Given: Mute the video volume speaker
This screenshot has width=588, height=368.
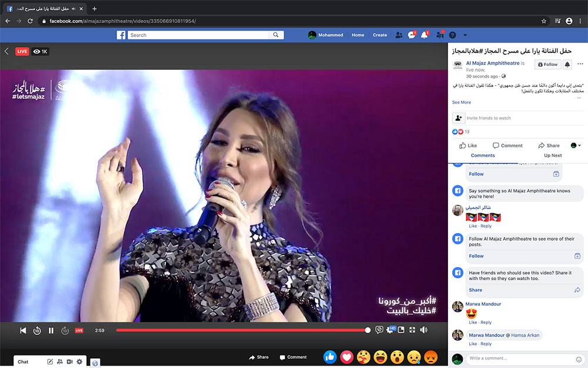Looking at the screenshot, I should [424, 330].
